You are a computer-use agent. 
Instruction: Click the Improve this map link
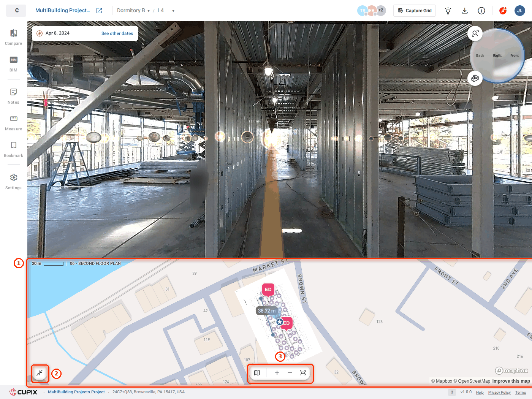[x=511, y=381]
